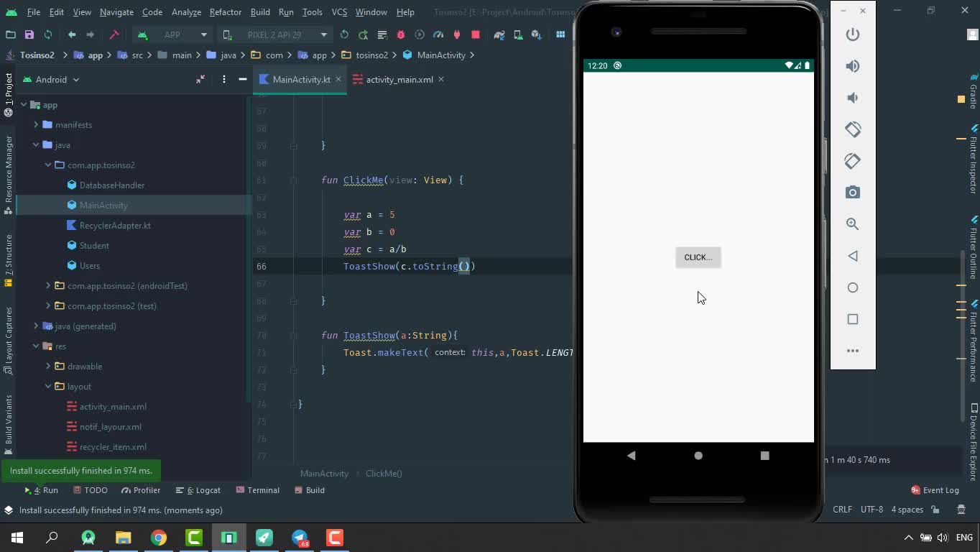Open the PIXEL 2 API 29 device dropdown
Viewport: 980px width, 552px height.
coord(275,34)
